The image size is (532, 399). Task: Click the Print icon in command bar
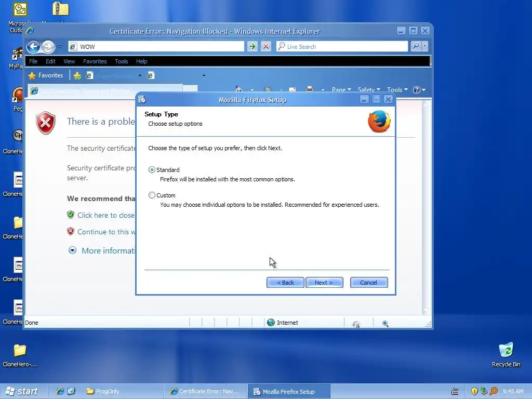310,89
